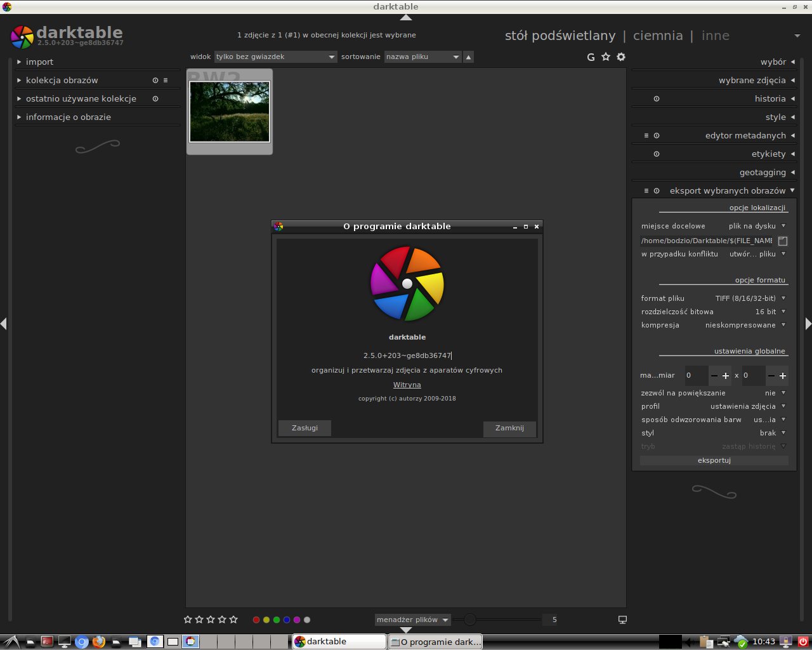Click the presets icon for kolekcja obrazów

[x=166, y=81]
